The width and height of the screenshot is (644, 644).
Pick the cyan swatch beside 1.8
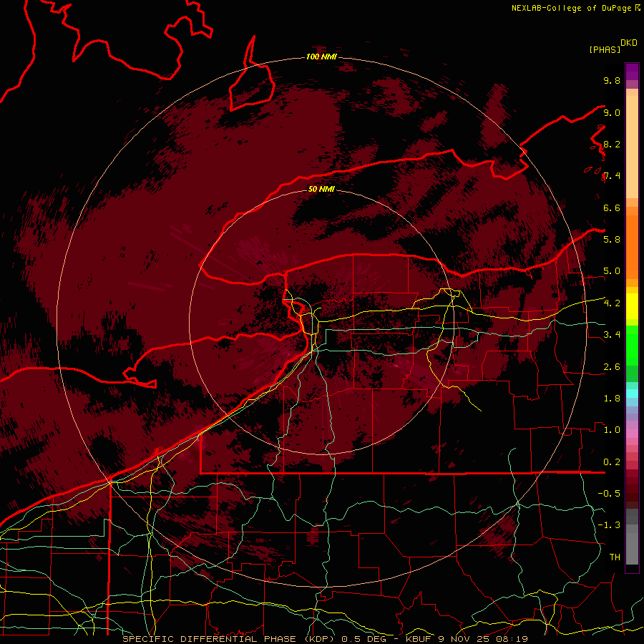[632, 394]
